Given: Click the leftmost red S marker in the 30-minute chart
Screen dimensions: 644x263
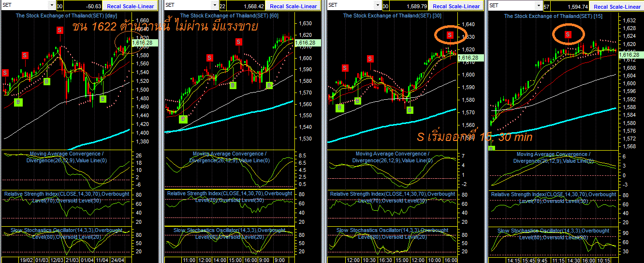Looking at the screenshot, I should pyautogui.click(x=345, y=68).
